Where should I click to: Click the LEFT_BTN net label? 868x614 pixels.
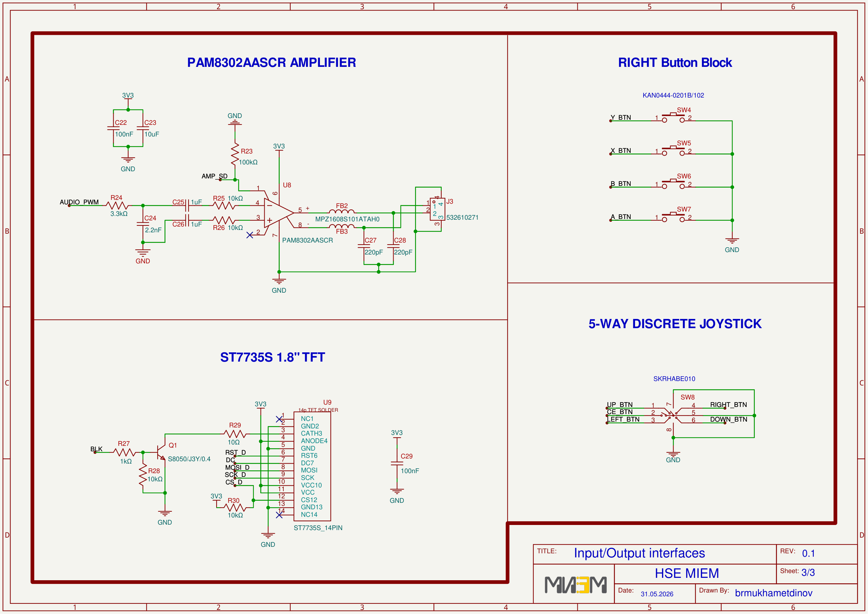(623, 420)
